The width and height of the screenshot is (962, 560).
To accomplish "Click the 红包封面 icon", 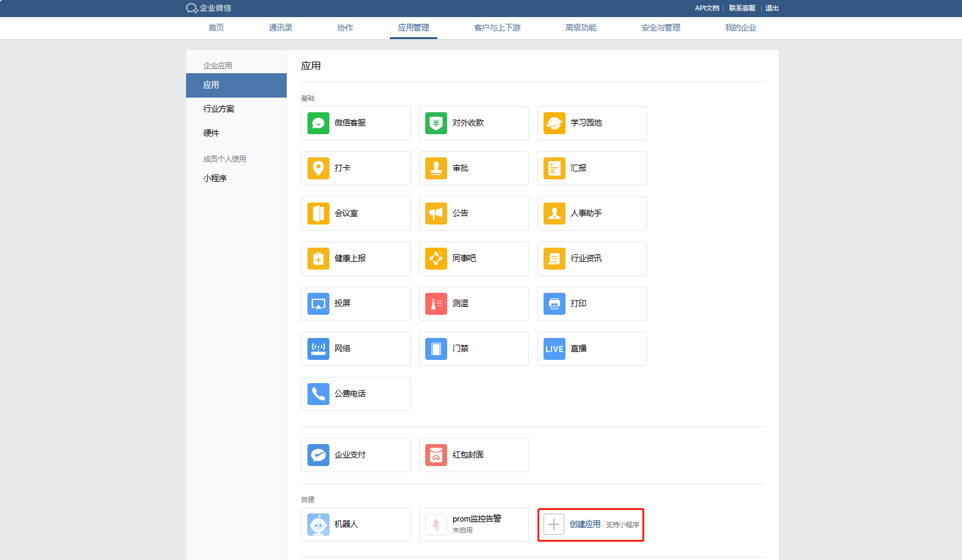I will [x=436, y=455].
